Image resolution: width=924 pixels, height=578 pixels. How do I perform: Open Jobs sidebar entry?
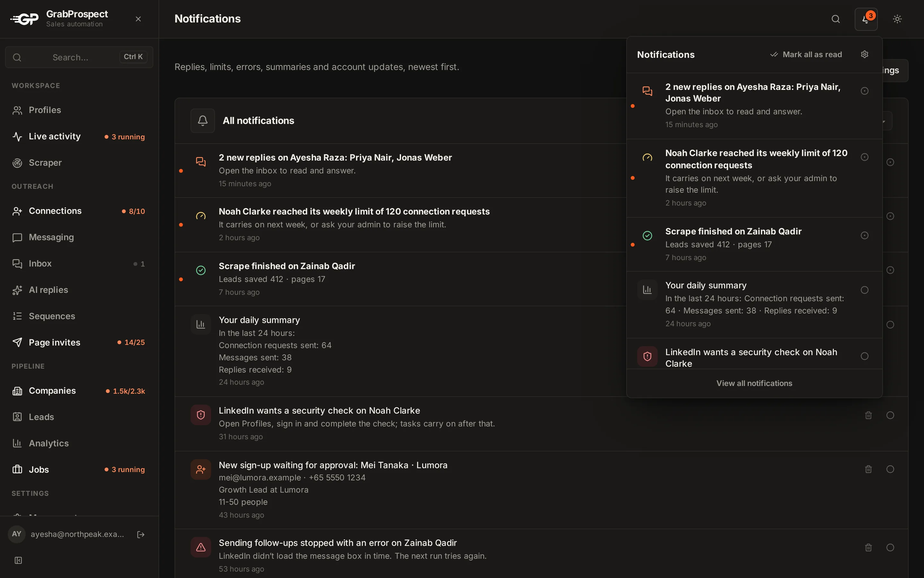pos(79,469)
